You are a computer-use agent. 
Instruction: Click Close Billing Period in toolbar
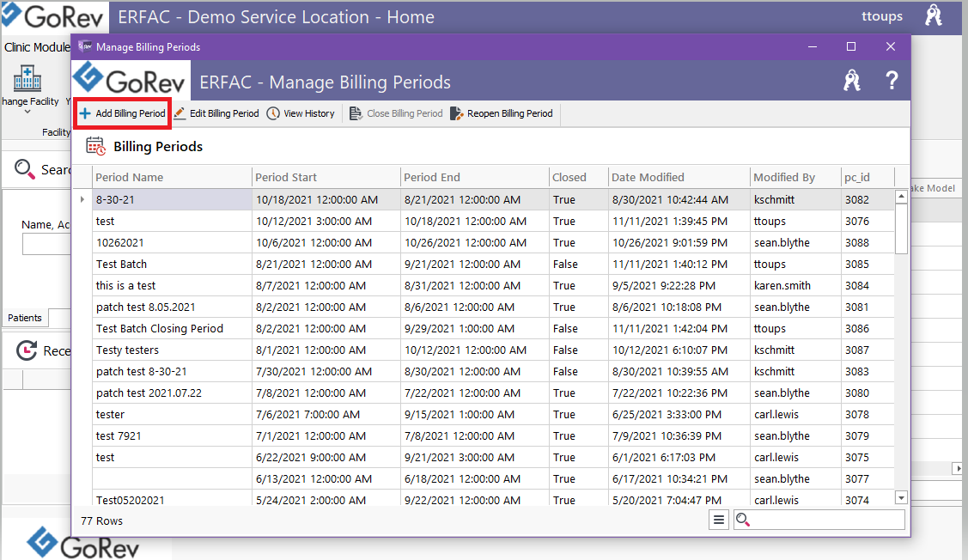[x=396, y=113]
